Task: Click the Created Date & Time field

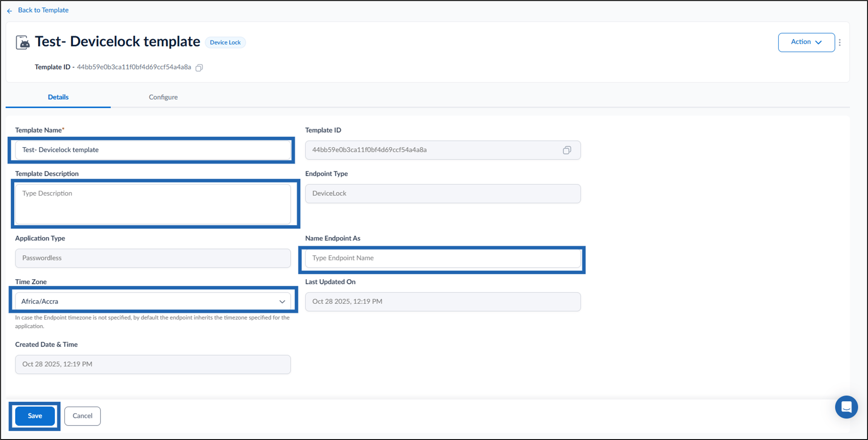Action: (x=153, y=364)
